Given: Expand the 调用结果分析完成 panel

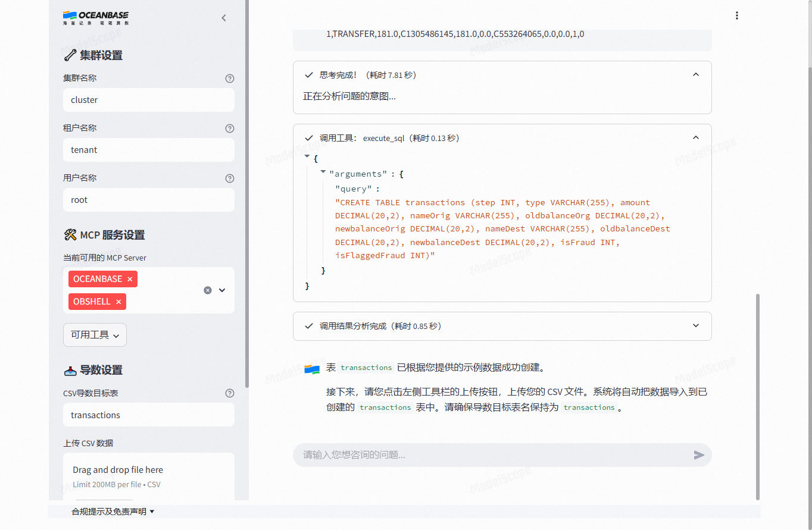Looking at the screenshot, I should point(696,326).
